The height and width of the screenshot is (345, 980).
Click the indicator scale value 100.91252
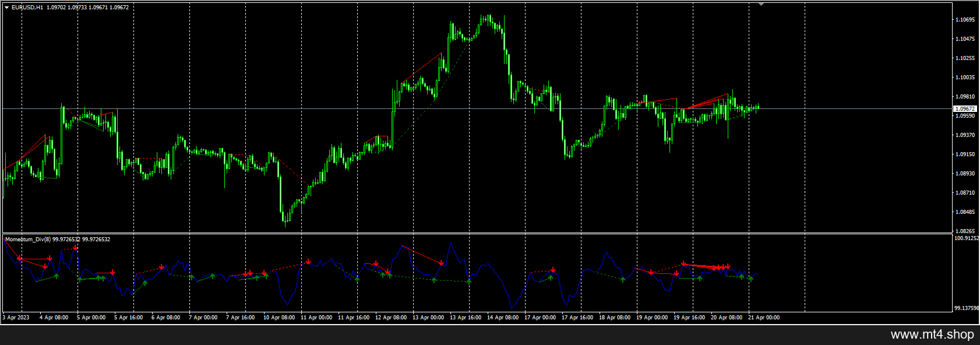[966, 238]
